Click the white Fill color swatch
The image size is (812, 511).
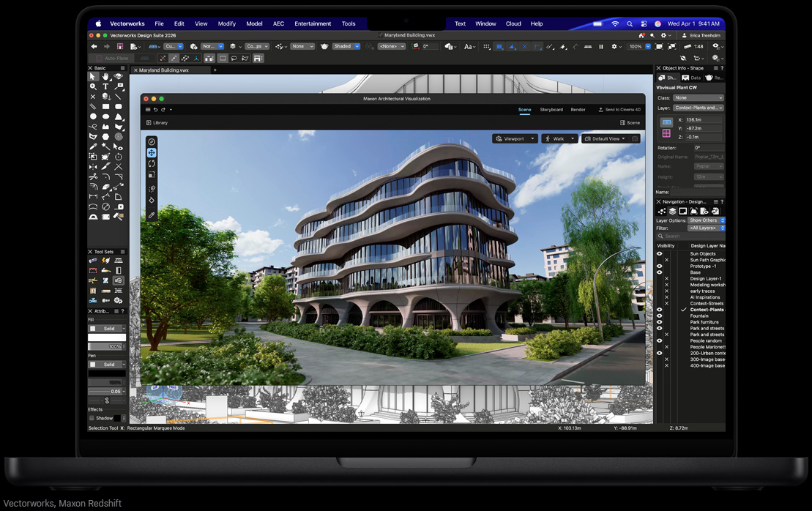pyautogui.click(x=107, y=337)
